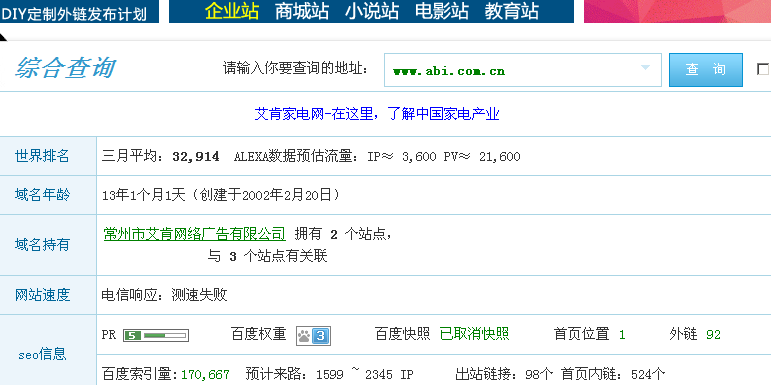Click the 查询 button

[706, 70]
